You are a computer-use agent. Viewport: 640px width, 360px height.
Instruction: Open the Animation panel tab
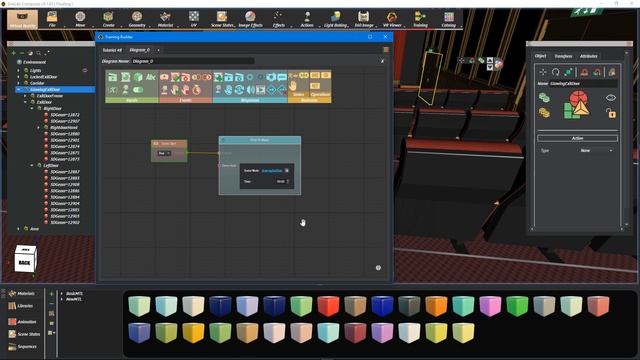click(22, 322)
